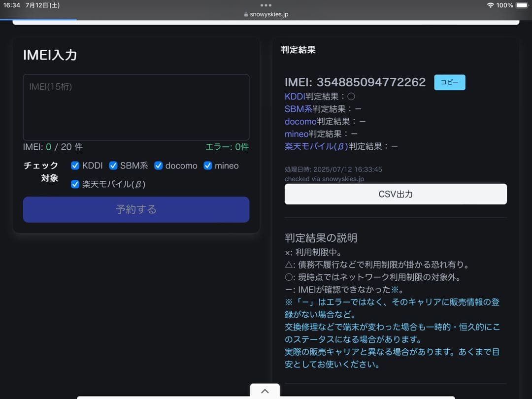Export results with the CSV出力 button
The image size is (532, 399).
coord(395,194)
